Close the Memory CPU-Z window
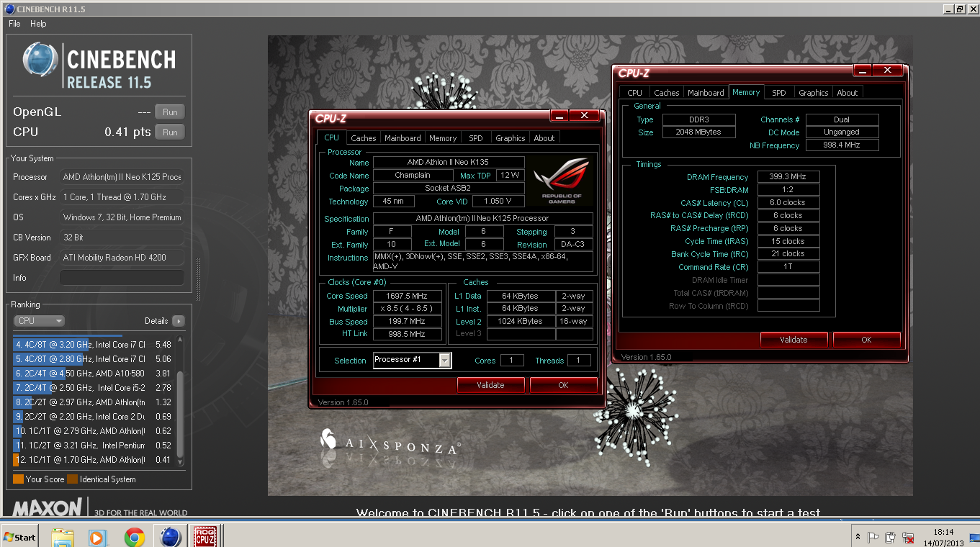980x547 pixels. (x=888, y=71)
